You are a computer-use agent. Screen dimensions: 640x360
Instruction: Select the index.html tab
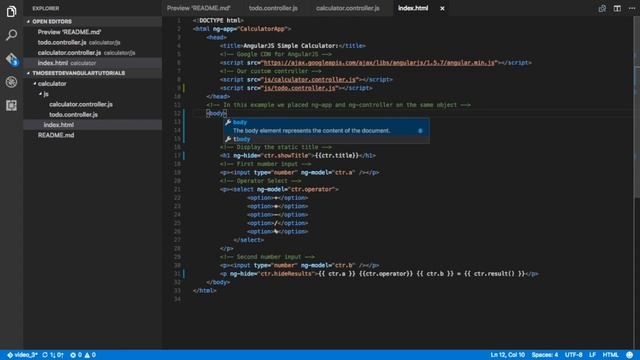coord(413,8)
